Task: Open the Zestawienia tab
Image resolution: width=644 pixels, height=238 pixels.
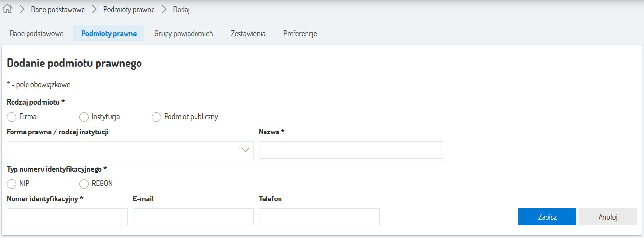Action: (x=248, y=34)
